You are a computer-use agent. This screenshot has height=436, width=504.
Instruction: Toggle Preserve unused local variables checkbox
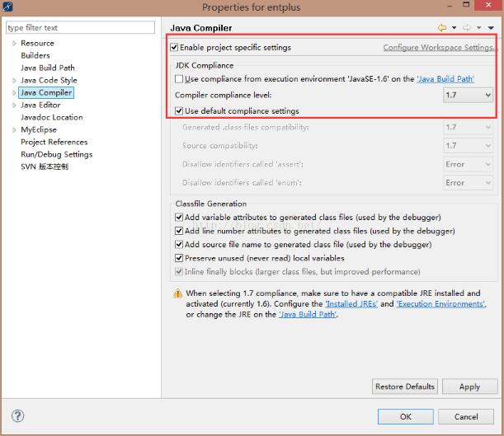179,258
